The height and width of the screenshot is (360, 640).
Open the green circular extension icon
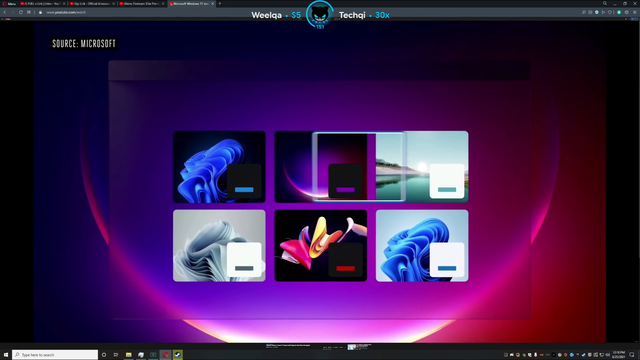(x=619, y=12)
